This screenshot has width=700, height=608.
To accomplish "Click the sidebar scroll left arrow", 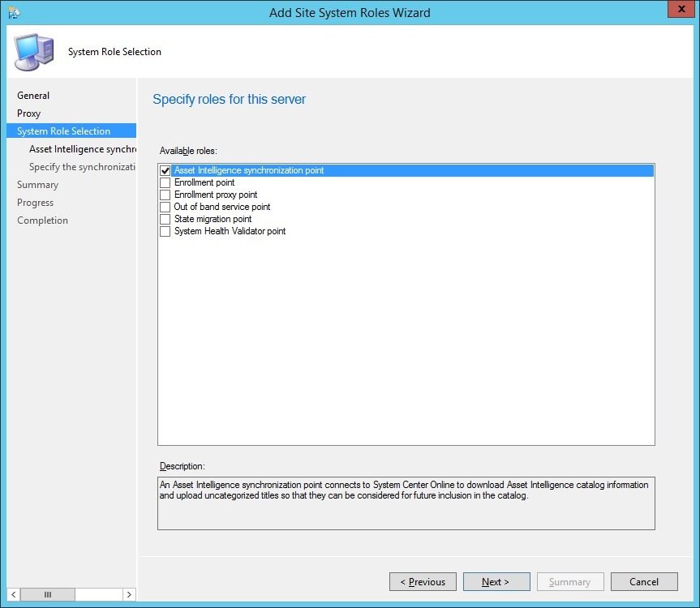I will pos(14,594).
